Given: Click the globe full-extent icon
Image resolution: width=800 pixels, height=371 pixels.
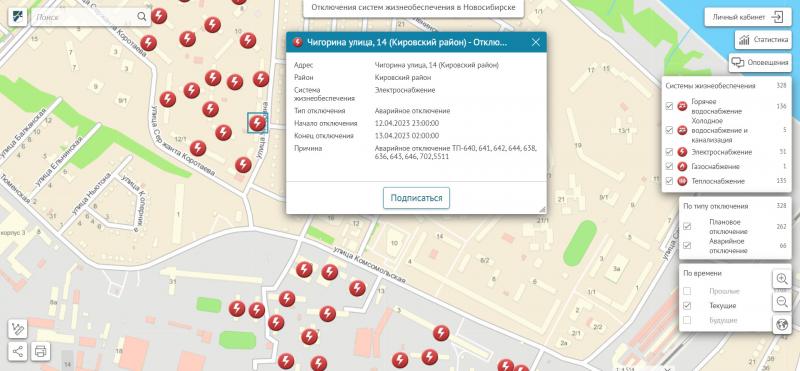Looking at the screenshot, I should coord(782,325).
